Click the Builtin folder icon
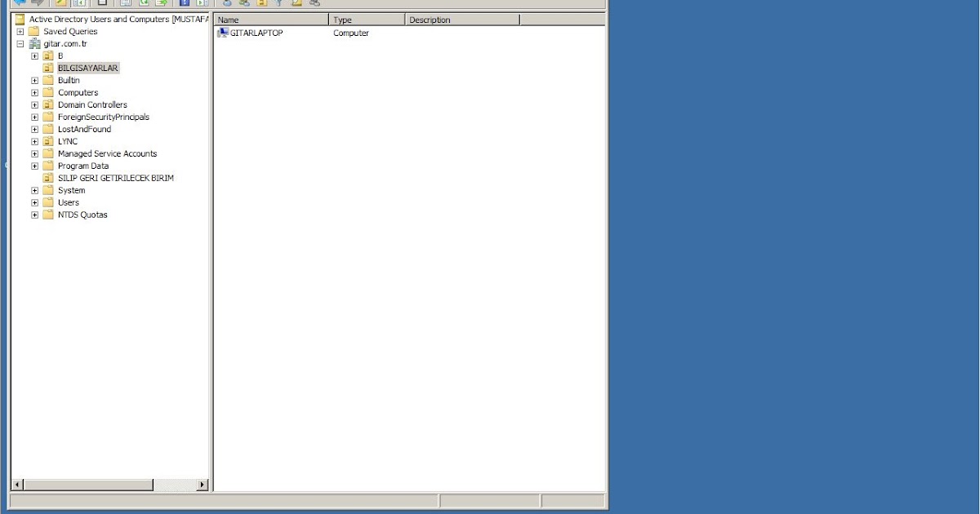980x514 pixels. pyautogui.click(x=48, y=80)
